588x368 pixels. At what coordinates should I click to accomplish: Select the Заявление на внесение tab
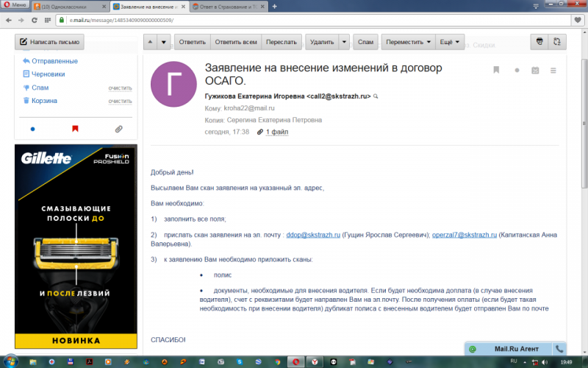(150, 7)
